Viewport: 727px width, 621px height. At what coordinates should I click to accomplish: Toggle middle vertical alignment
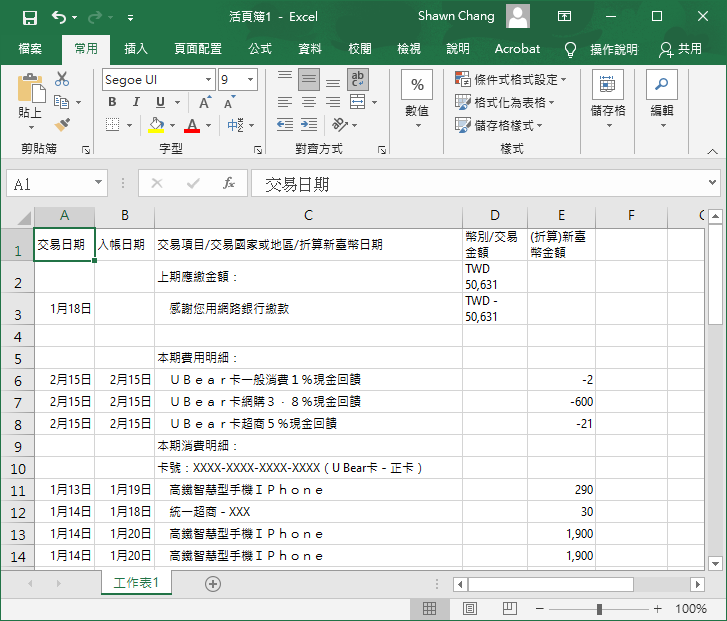tap(309, 80)
